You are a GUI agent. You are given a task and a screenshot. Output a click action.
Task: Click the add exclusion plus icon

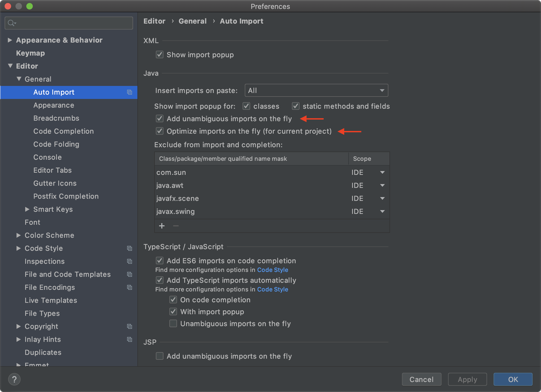162,226
